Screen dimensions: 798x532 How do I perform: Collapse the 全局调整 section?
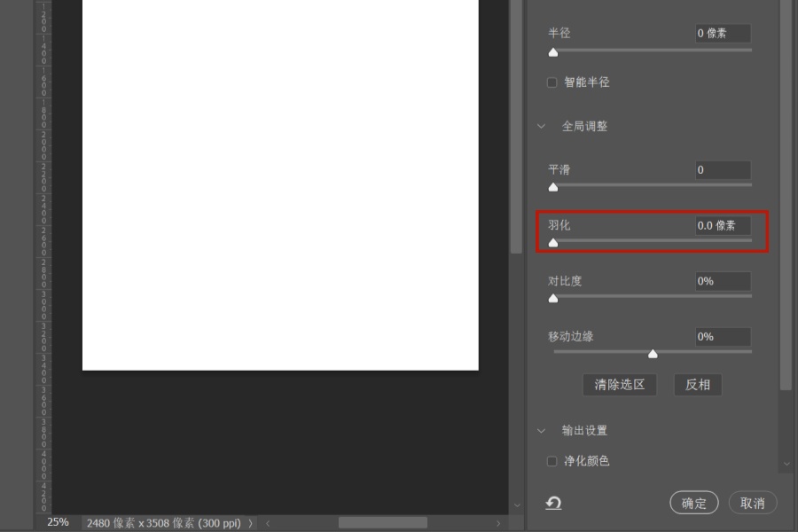(542, 126)
